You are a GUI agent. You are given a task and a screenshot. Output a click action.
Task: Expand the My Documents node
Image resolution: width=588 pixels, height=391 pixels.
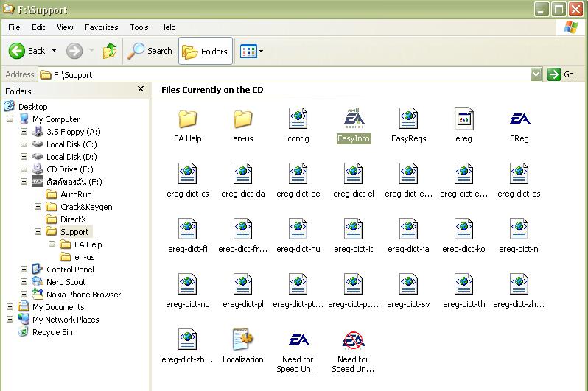[10, 306]
